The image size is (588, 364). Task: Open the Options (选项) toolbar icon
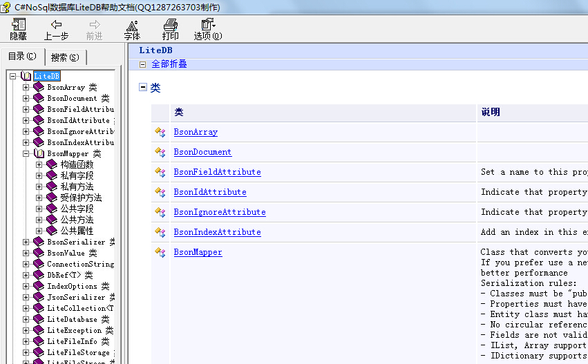(x=208, y=24)
